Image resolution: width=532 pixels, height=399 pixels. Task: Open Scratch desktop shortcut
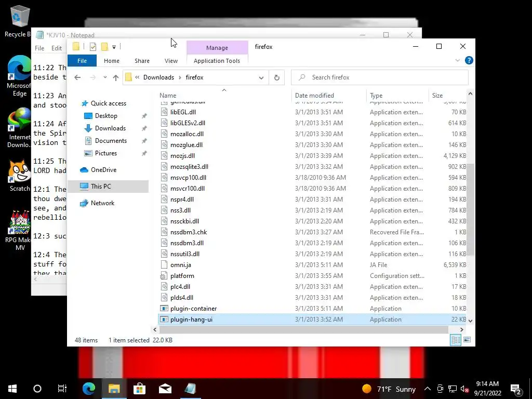click(x=19, y=176)
